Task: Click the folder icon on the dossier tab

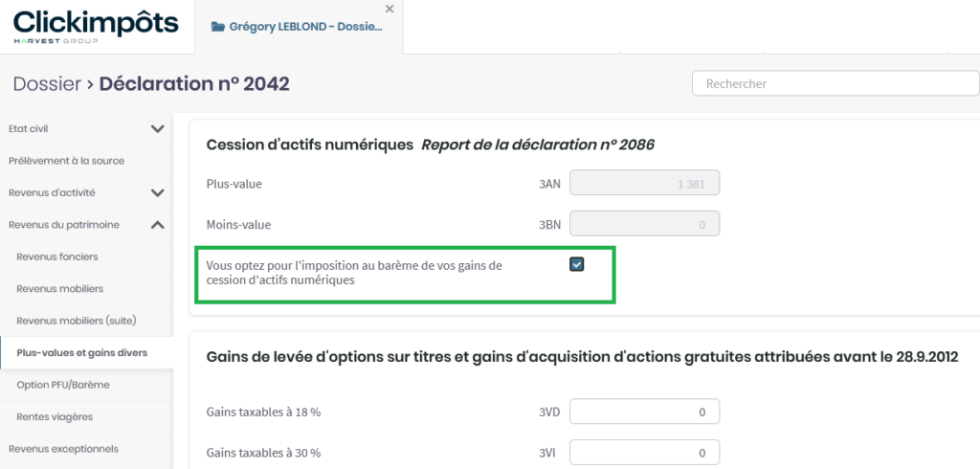Action: 216,27
